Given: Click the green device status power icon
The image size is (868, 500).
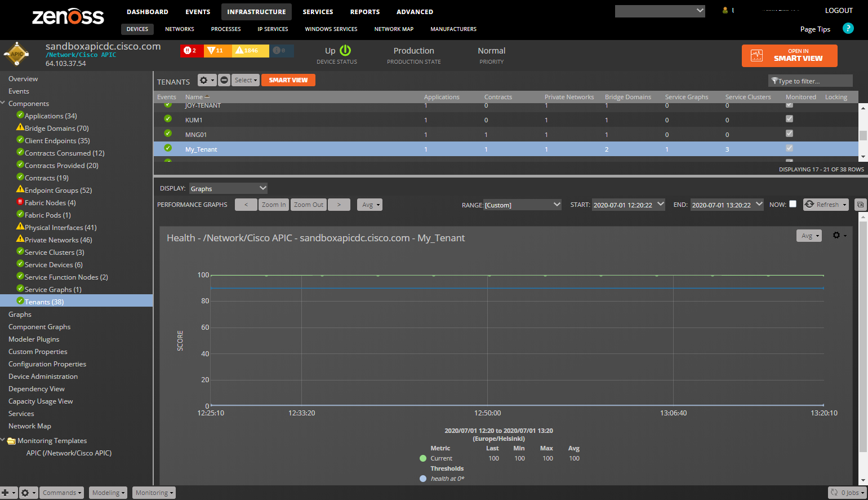Looking at the screenshot, I should (345, 50).
